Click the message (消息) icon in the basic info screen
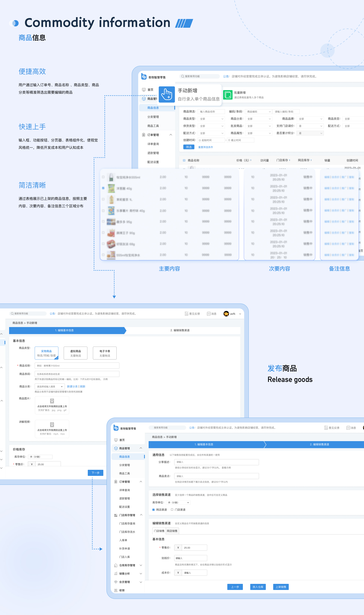This screenshot has width=364, height=615. [209, 314]
